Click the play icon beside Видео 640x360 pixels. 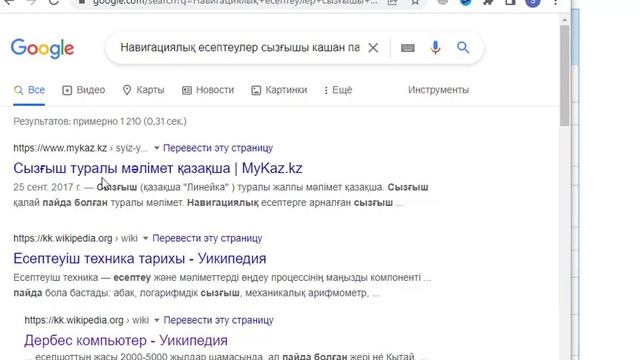coord(67,90)
